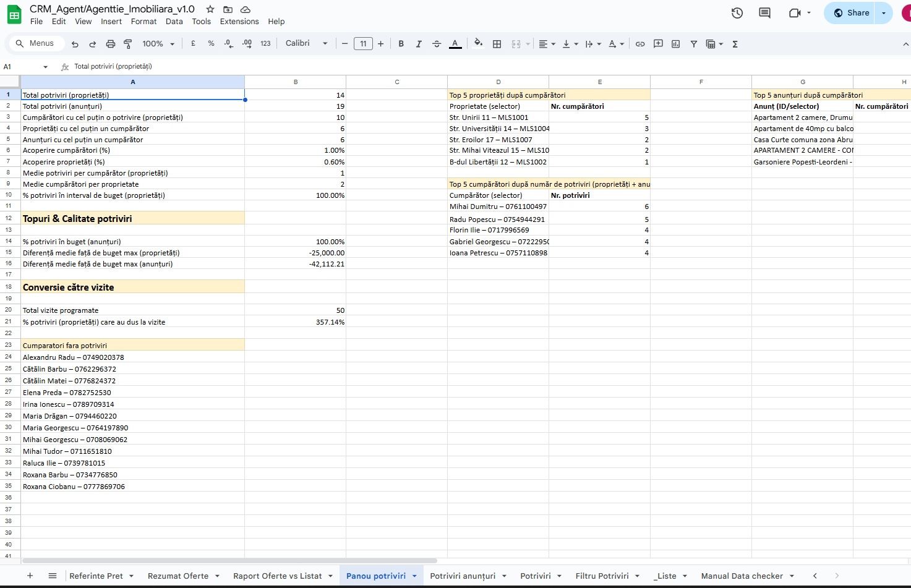
Task: Open the Calibri font dropdown
Action: coord(306,43)
